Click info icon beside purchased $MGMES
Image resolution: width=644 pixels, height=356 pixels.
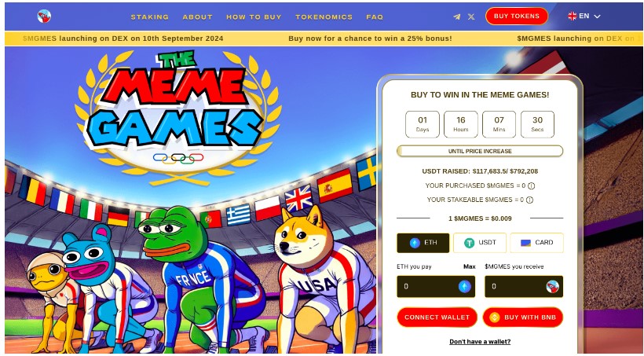pyautogui.click(x=531, y=185)
